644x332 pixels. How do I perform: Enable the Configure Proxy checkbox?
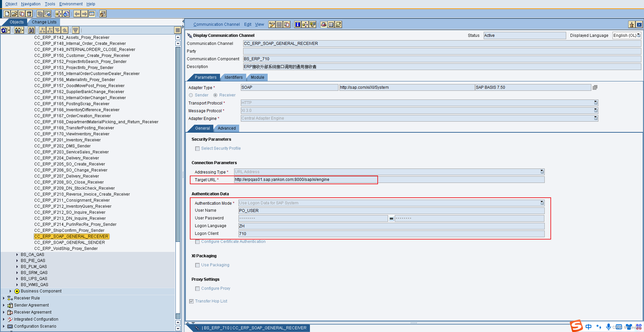(x=198, y=288)
